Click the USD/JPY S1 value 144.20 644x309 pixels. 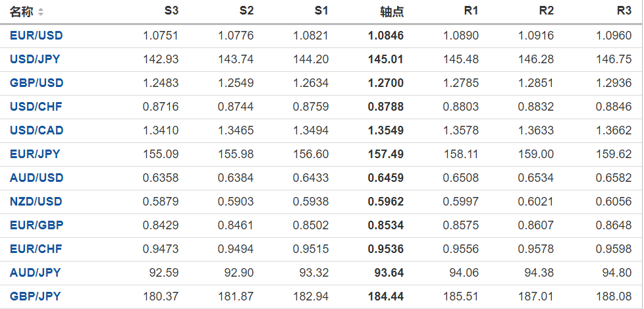(x=313, y=59)
